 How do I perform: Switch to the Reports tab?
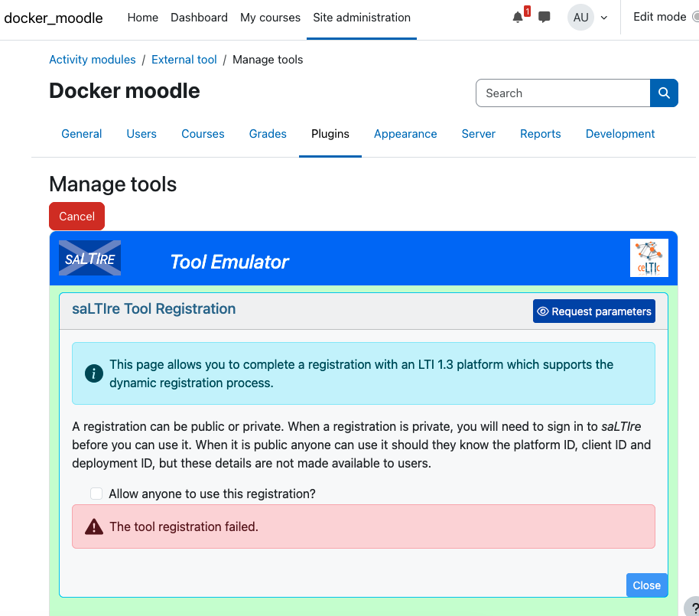pyautogui.click(x=540, y=134)
